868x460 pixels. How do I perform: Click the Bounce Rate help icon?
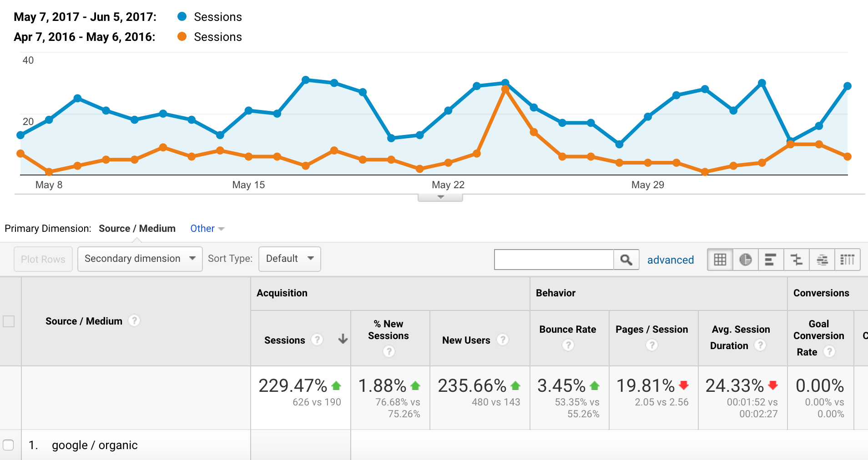[568, 345]
